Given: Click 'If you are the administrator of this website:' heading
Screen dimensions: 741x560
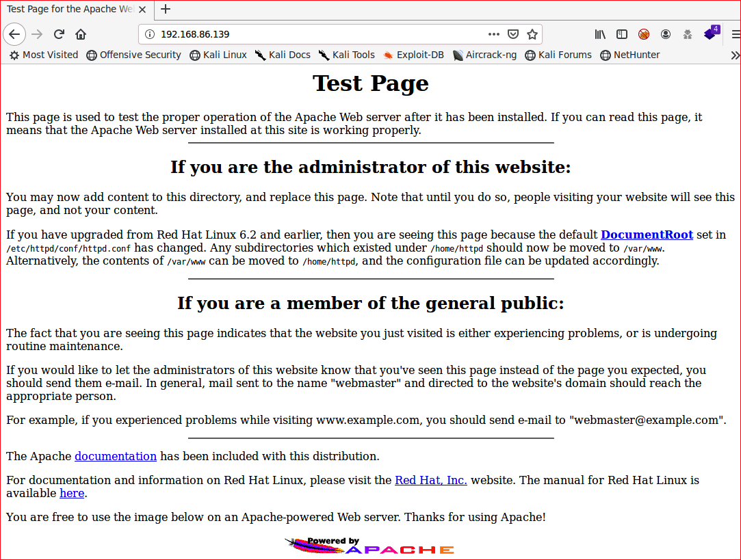Looking at the screenshot, I should pyautogui.click(x=371, y=167).
